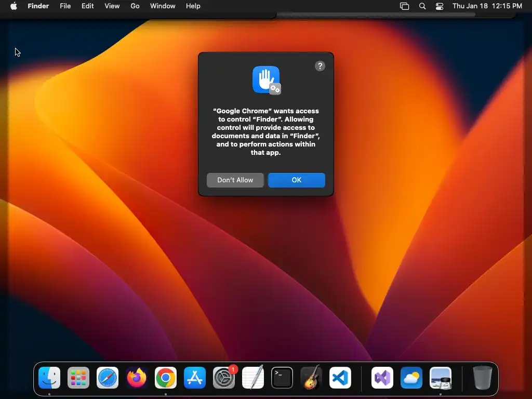The image size is (532, 399).
Task: Open purple Visual Studio dock icon
Action: coord(382,377)
